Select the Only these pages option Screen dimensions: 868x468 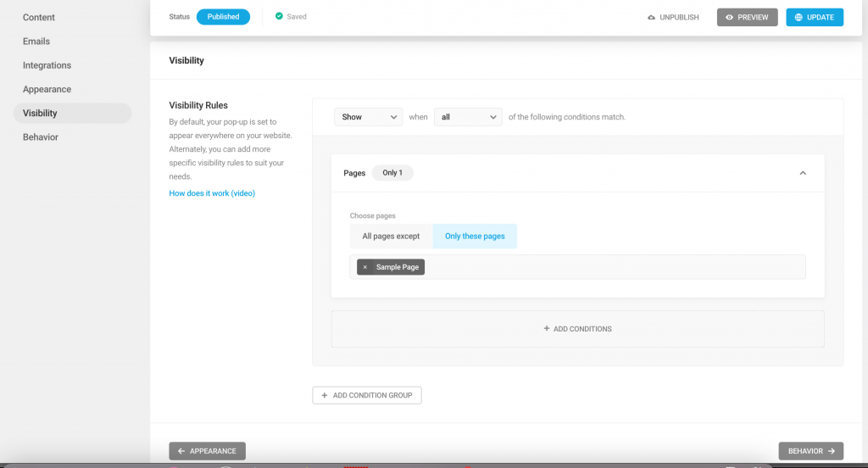pyautogui.click(x=475, y=236)
